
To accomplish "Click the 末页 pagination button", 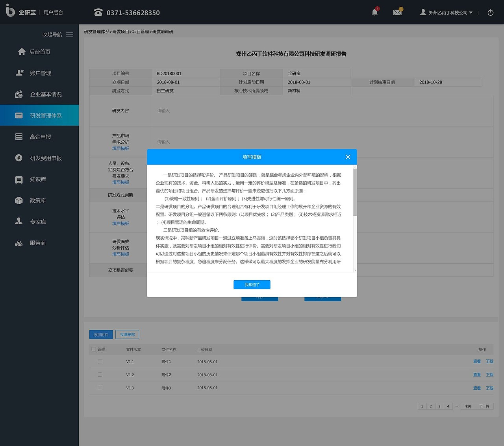I will point(468,406).
